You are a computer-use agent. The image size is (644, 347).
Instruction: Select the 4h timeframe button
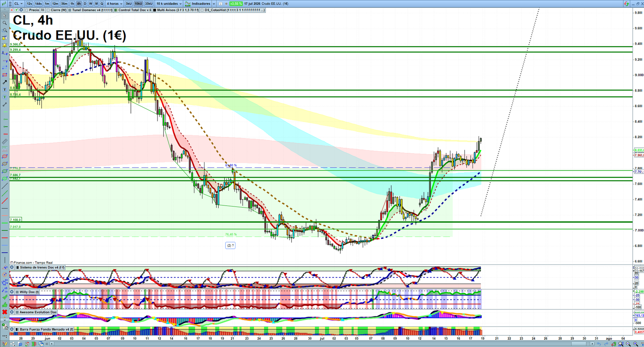pyautogui.click(x=79, y=4)
